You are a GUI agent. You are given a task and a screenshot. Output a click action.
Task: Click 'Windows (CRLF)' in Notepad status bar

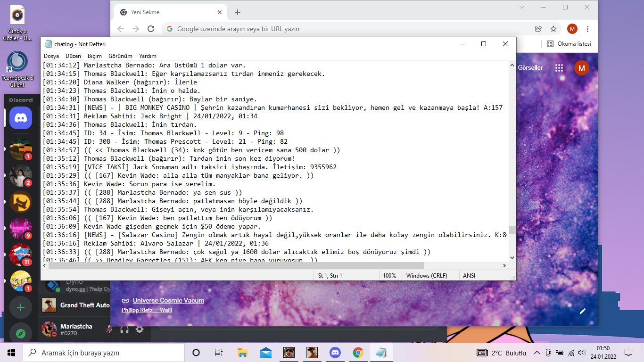427,276
